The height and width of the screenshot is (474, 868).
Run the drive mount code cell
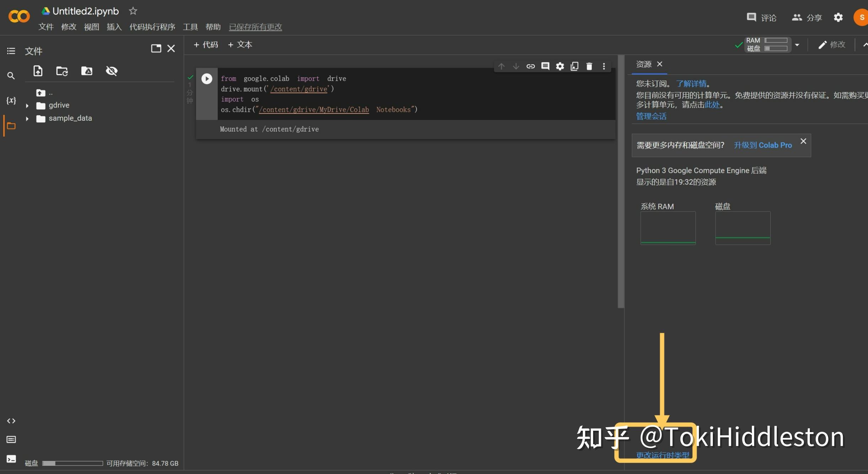[x=206, y=78]
